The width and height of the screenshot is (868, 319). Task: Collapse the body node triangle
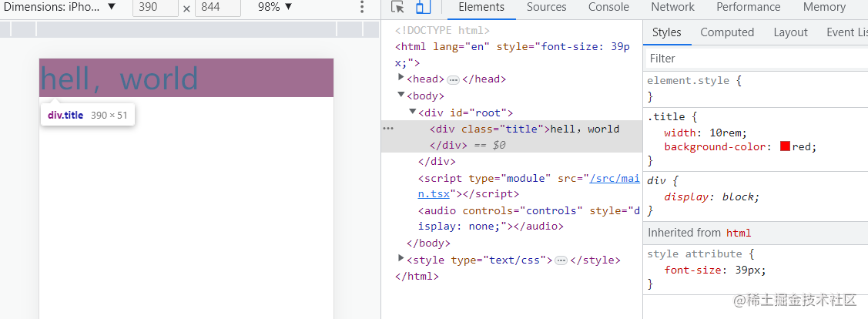point(401,95)
